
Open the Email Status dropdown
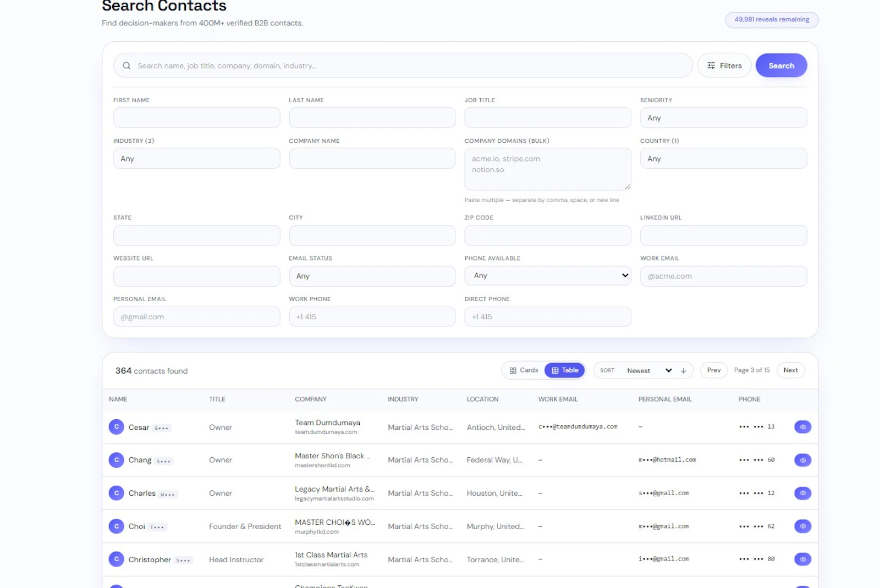372,276
